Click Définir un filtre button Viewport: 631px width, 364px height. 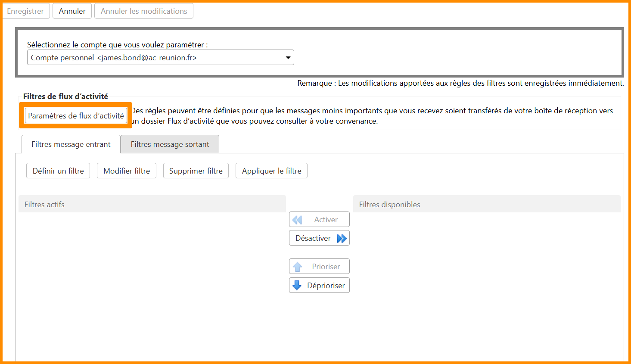tap(58, 171)
